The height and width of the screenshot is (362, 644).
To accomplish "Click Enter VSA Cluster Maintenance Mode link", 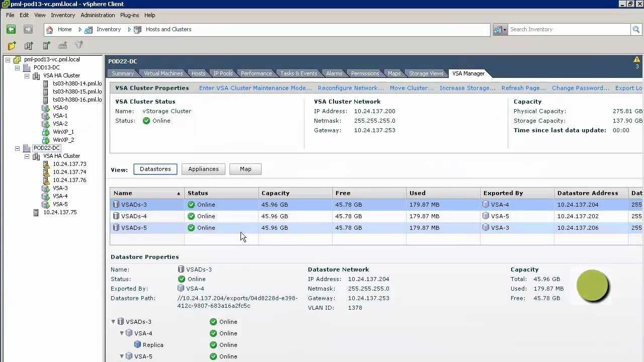I will [x=256, y=88].
